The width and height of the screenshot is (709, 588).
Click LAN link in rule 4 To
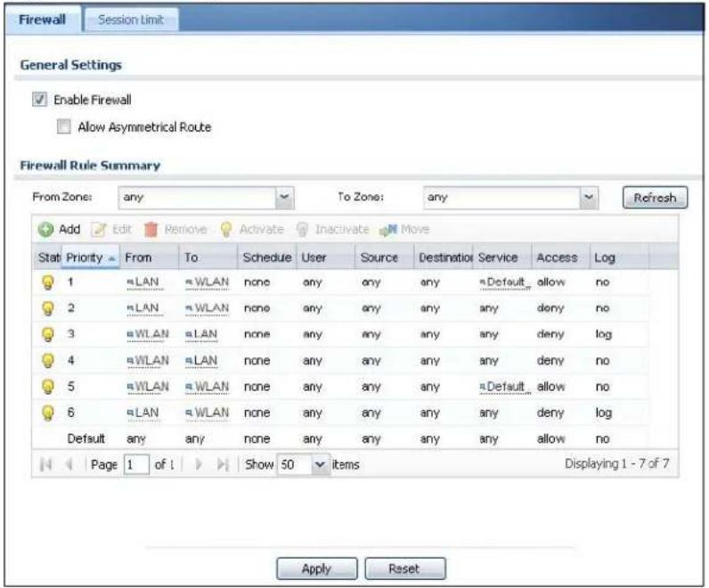pyautogui.click(x=201, y=361)
